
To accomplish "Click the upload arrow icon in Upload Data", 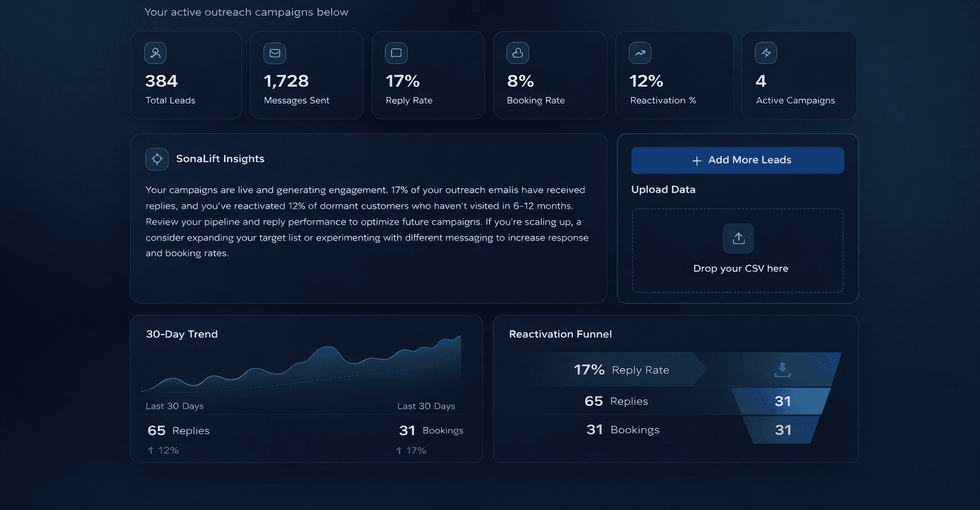I will tap(738, 237).
